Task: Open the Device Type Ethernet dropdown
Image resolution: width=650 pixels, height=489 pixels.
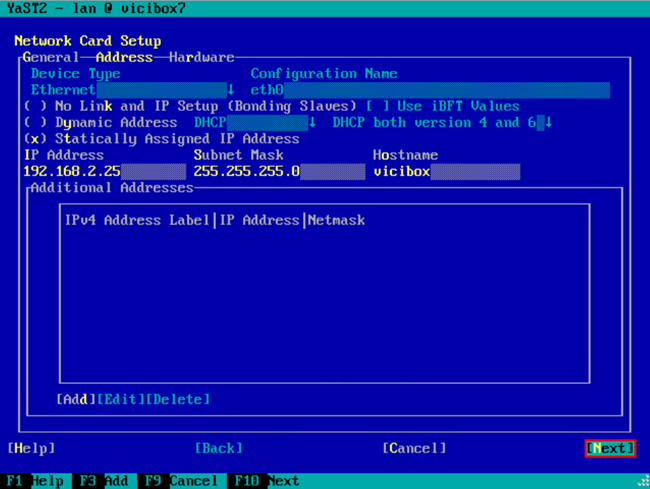Action: click(x=133, y=90)
